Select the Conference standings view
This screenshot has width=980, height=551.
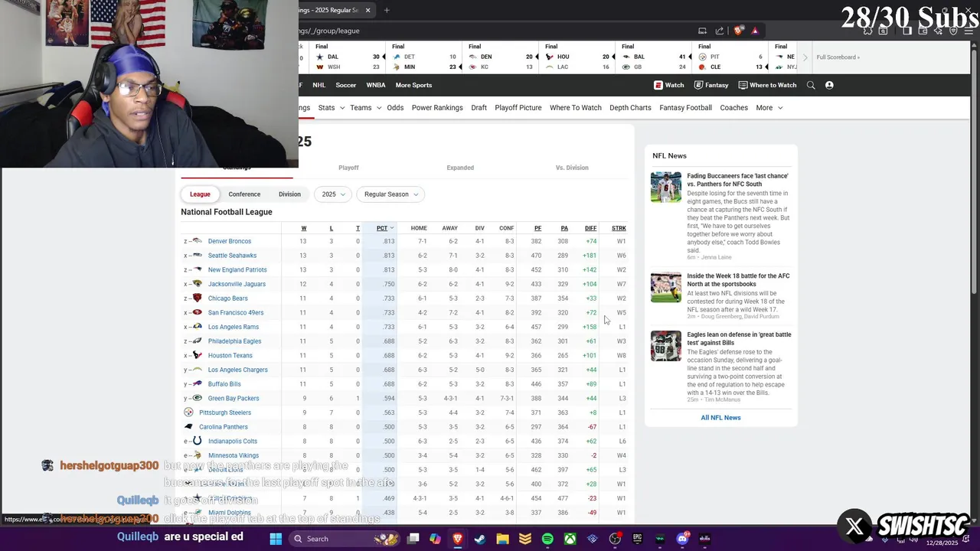(x=244, y=194)
